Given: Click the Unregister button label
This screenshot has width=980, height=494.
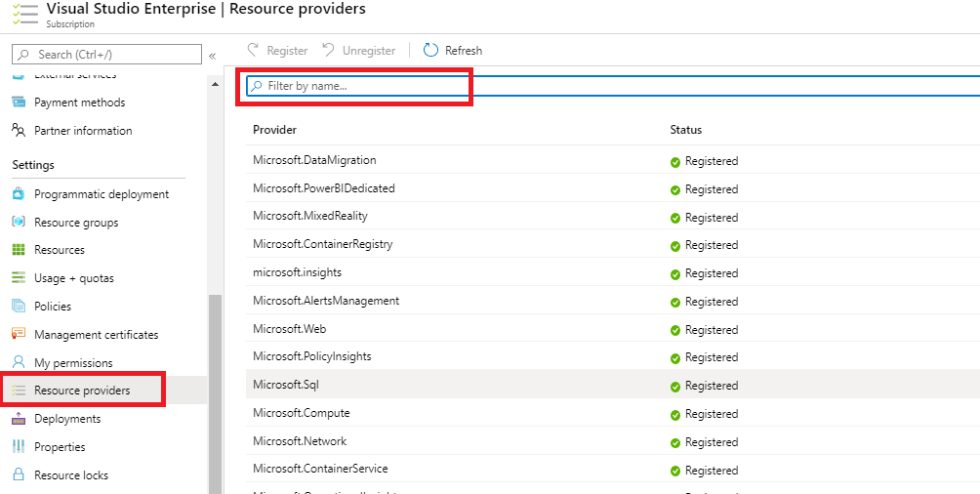Looking at the screenshot, I should pos(369,51).
